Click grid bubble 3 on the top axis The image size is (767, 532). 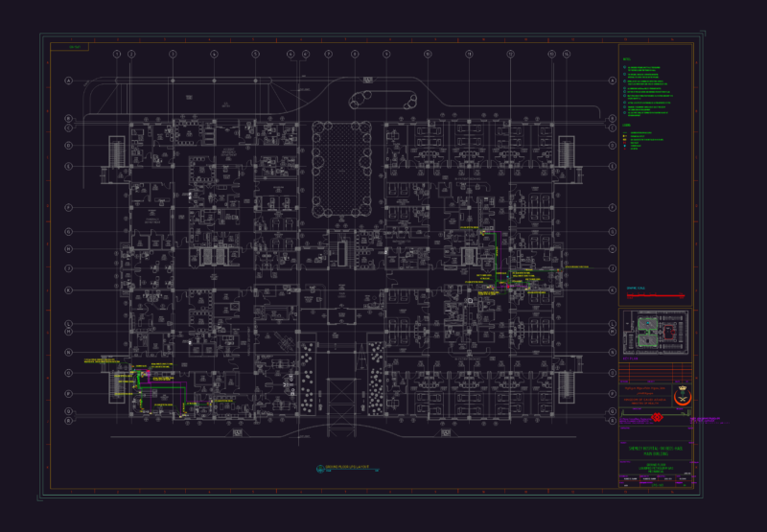coord(173,55)
